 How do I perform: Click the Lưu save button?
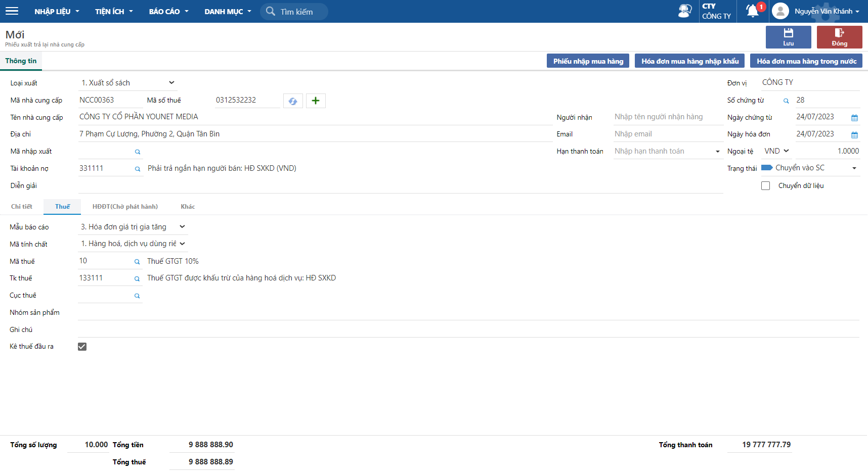788,37
